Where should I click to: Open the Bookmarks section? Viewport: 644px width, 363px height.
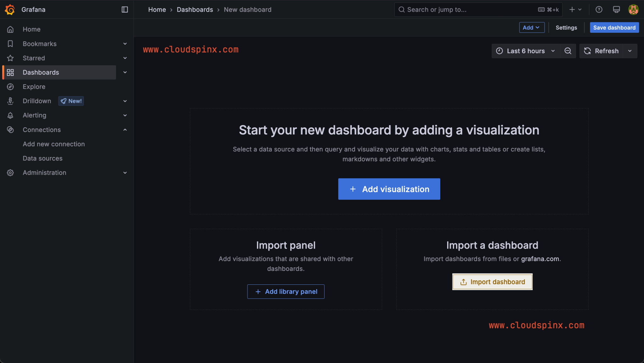(x=40, y=44)
